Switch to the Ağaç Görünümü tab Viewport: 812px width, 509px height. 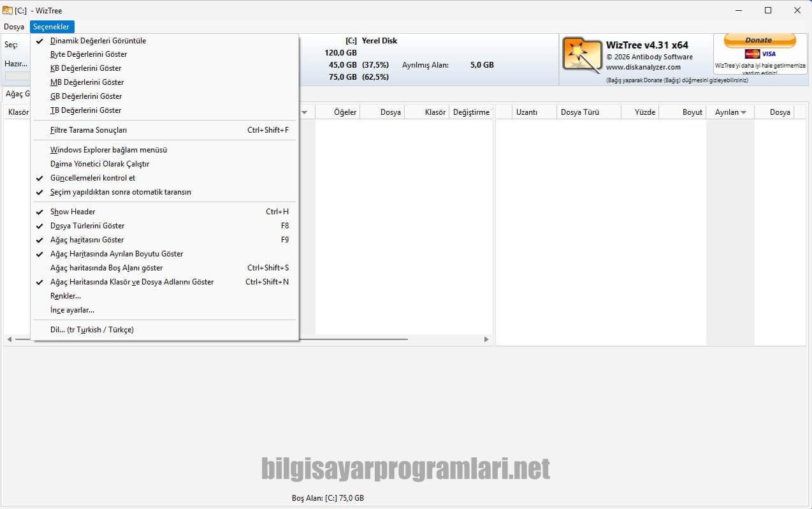coord(18,94)
